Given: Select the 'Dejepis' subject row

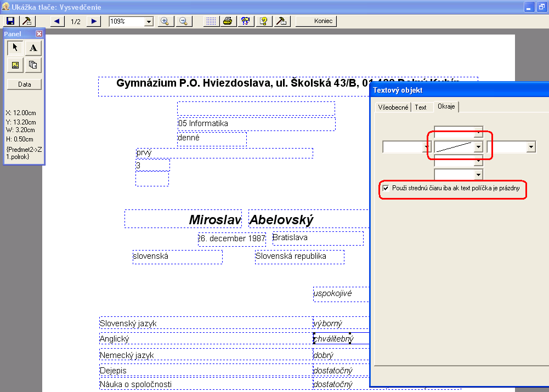Looking at the screenshot, I should pyautogui.click(x=206, y=370).
